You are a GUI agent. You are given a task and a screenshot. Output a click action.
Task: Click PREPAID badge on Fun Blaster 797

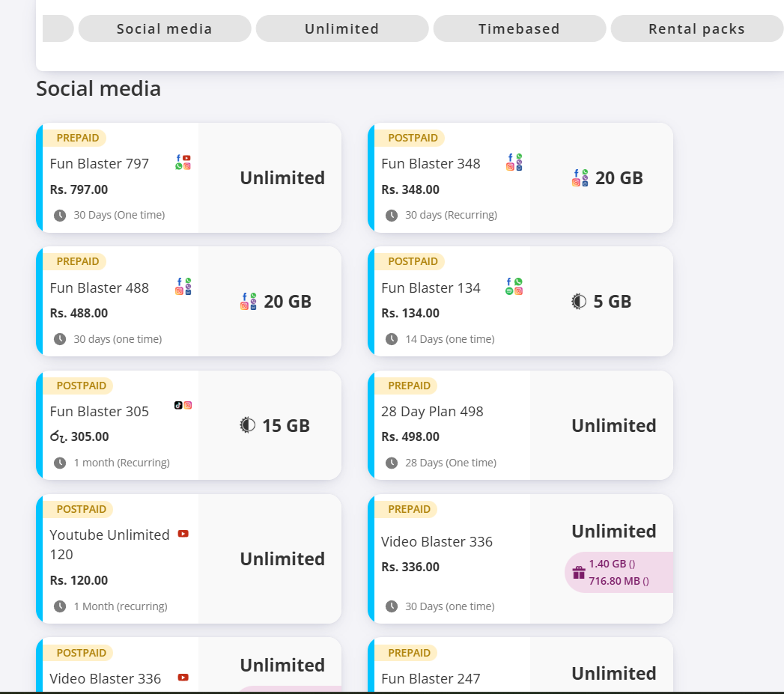point(74,138)
